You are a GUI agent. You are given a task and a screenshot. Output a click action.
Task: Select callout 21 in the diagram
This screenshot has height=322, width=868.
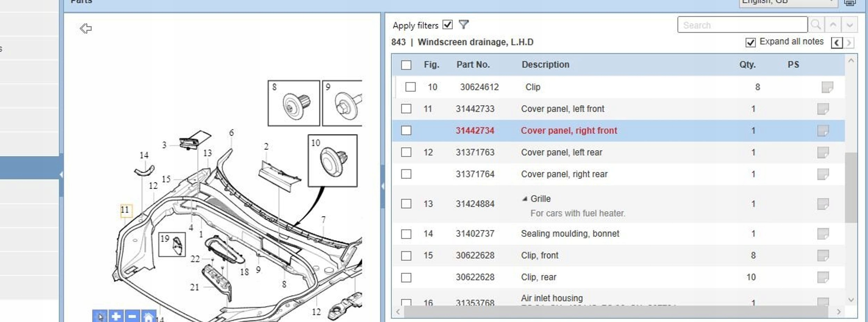click(x=194, y=287)
